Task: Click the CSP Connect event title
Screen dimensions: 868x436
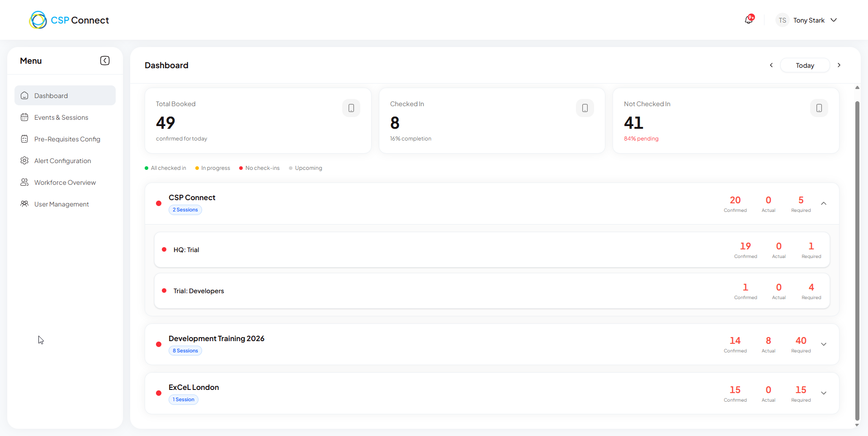Action: [192, 197]
